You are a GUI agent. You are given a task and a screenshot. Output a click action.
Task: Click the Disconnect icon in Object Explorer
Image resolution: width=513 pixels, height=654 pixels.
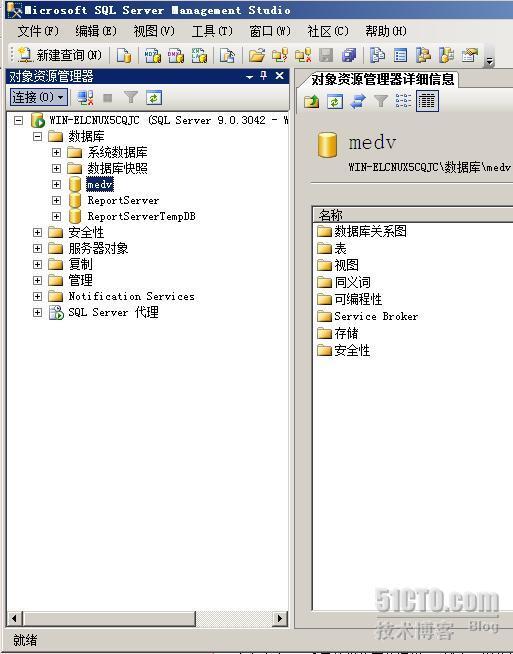[x=85, y=98]
